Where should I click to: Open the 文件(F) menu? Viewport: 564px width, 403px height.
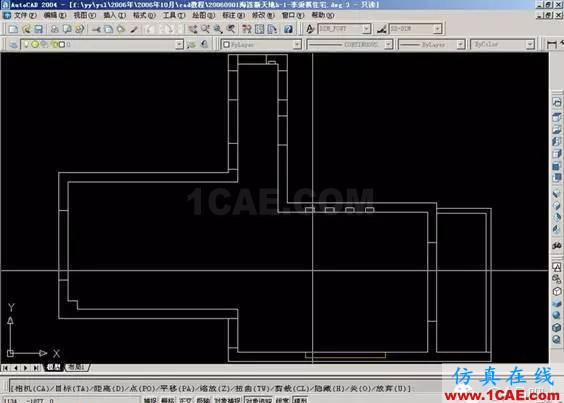tap(25, 15)
